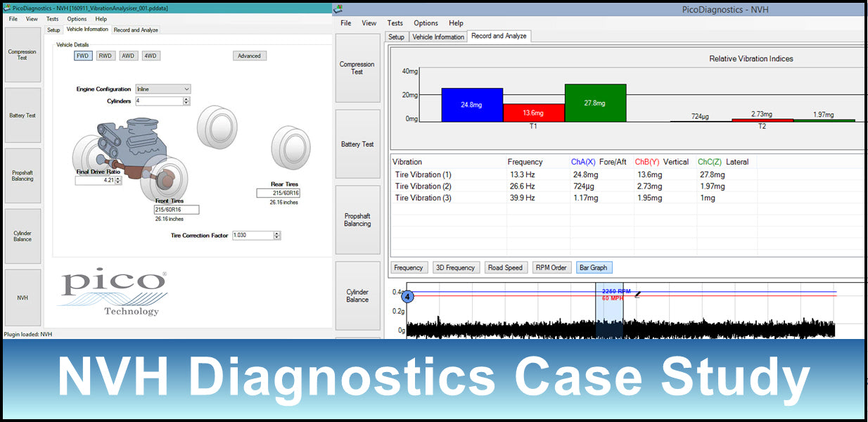Click the Front Tires size field
This screenshot has width=868, height=422.
pyautogui.click(x=177, y=210)
